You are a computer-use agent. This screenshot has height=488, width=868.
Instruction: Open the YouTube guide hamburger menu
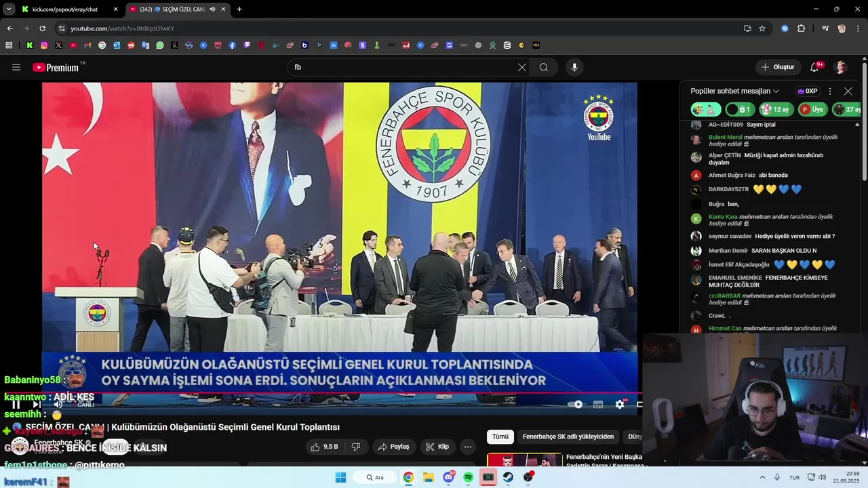coord(16,67)
